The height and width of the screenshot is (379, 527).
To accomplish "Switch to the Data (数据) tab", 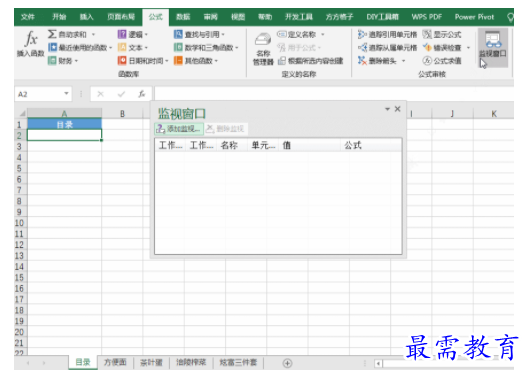I will coord(183,17).
